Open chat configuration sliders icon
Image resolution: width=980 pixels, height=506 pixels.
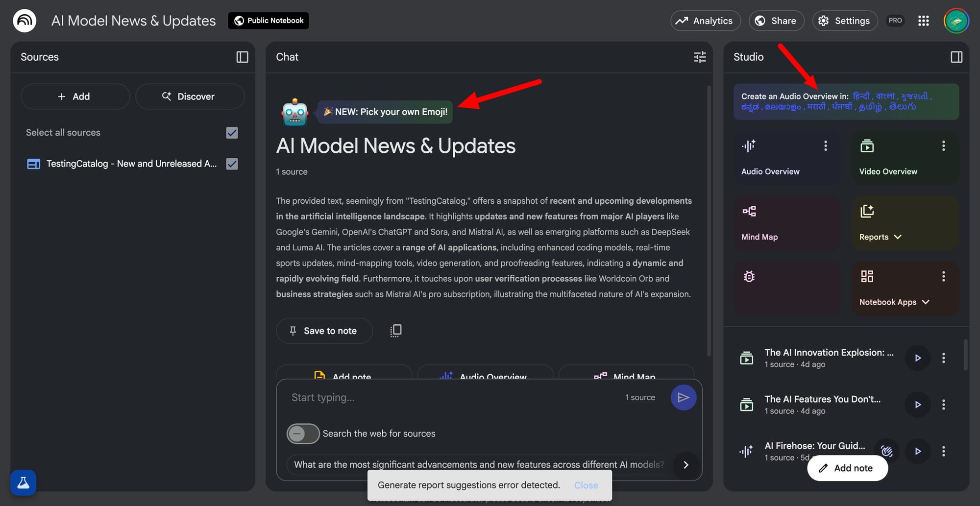pos(700,57)
